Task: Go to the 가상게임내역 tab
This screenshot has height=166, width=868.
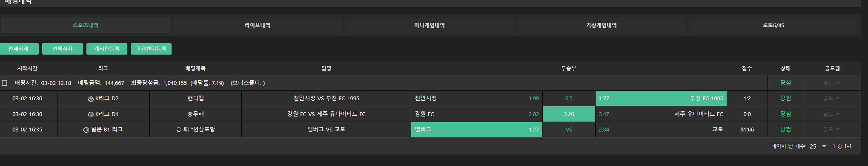Action: point(602,25)
